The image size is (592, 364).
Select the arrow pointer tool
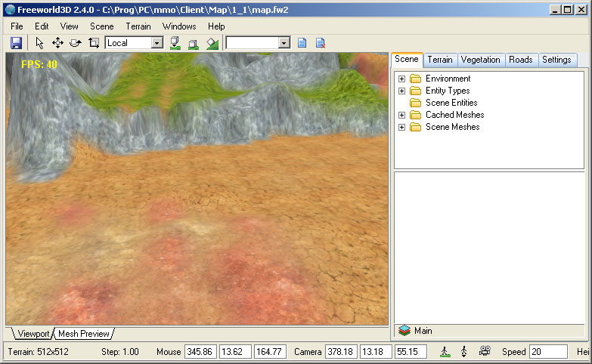pyautogui.click(x=39, y=43)
